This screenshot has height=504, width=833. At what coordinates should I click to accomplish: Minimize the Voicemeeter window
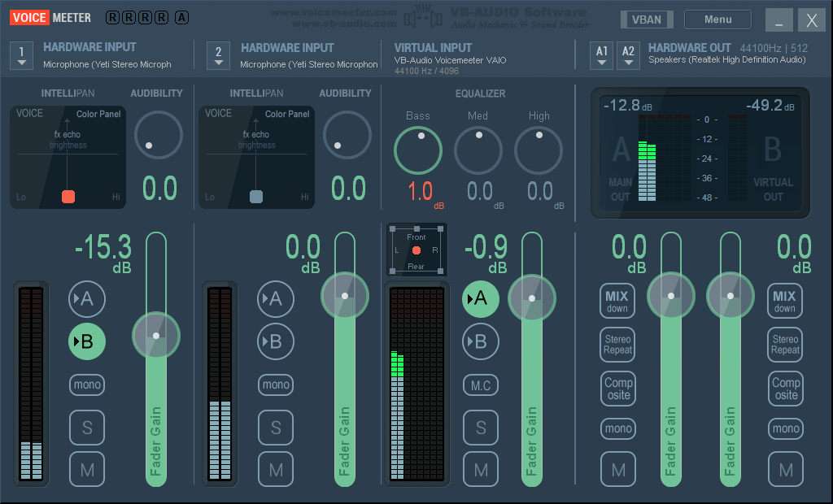(x=778, y=20)
